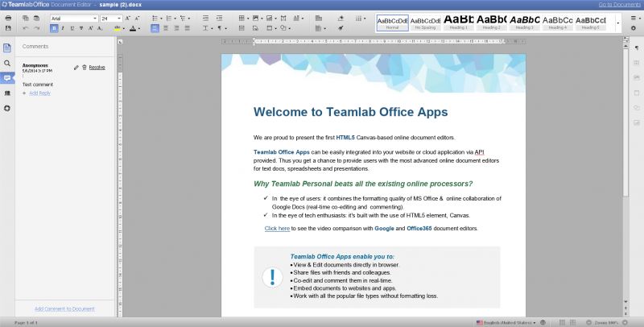The image size is (644, 327).
Task: Click the Insert shape icon
Action: pos(285,28)
